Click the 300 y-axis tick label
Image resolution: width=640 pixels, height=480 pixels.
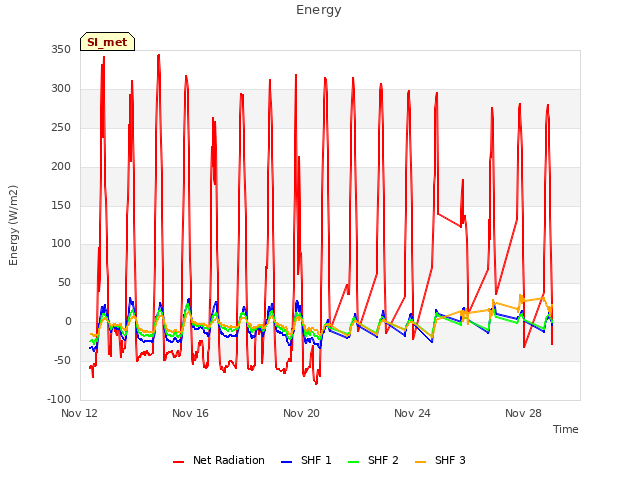point(61,89)
